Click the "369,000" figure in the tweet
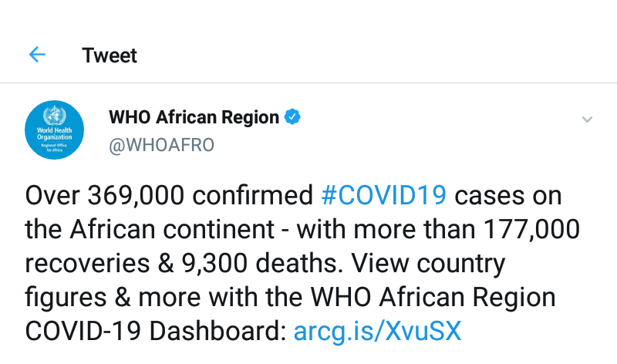The width and height of the screenshot is (617, 364). click(x=136, y=195)
